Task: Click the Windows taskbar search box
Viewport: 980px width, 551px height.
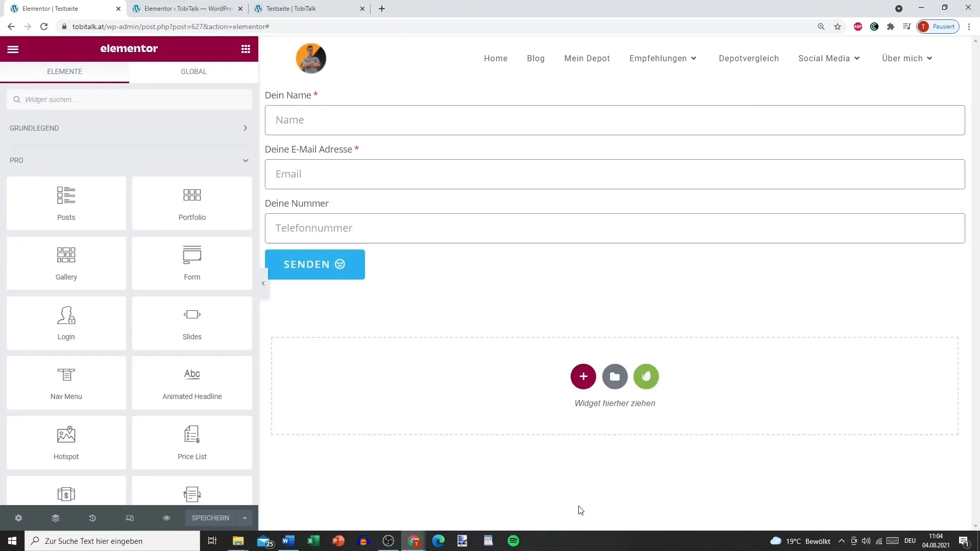Action: pos(112,541)
